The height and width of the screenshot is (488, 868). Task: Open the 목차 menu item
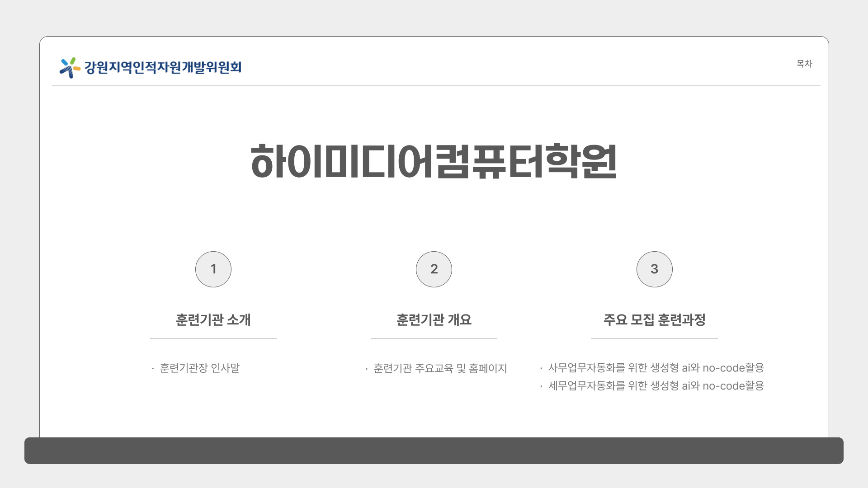(x=804, y=64)
